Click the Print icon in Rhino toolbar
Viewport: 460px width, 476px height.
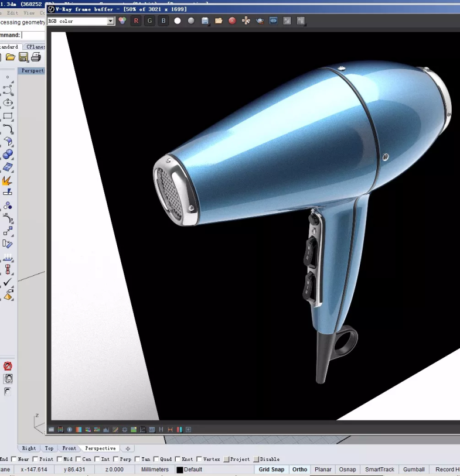coord(36,57)
